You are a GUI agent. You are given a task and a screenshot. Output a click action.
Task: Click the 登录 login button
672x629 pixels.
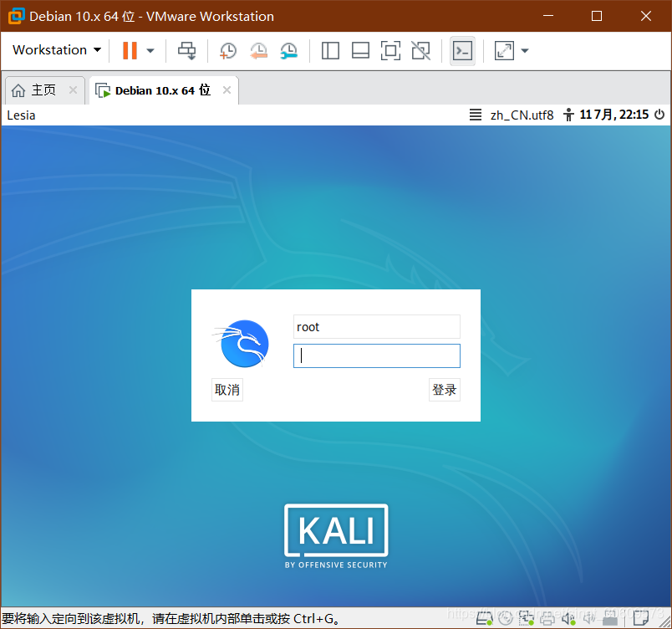445,390
